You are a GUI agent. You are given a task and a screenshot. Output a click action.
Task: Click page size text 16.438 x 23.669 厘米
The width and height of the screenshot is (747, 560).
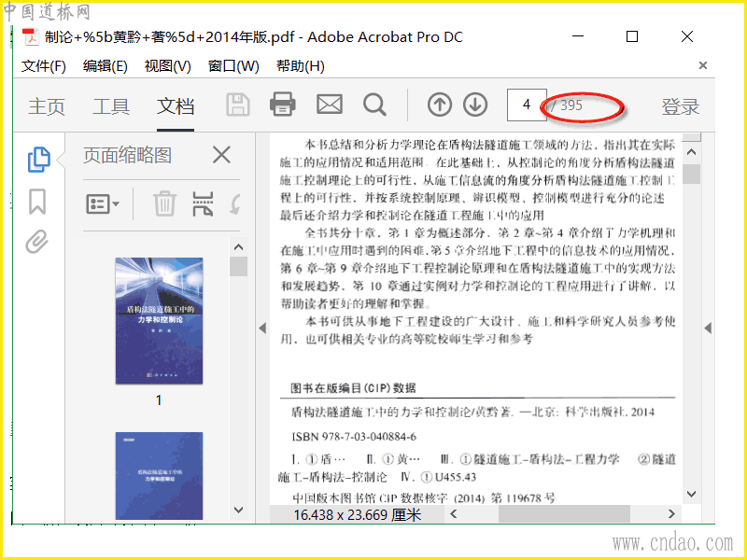[358, 515]
